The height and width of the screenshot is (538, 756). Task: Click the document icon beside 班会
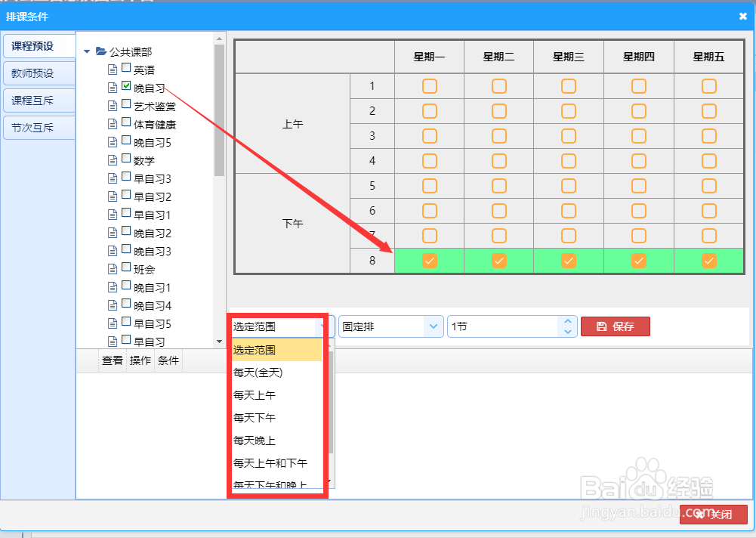tap(113, 269)
